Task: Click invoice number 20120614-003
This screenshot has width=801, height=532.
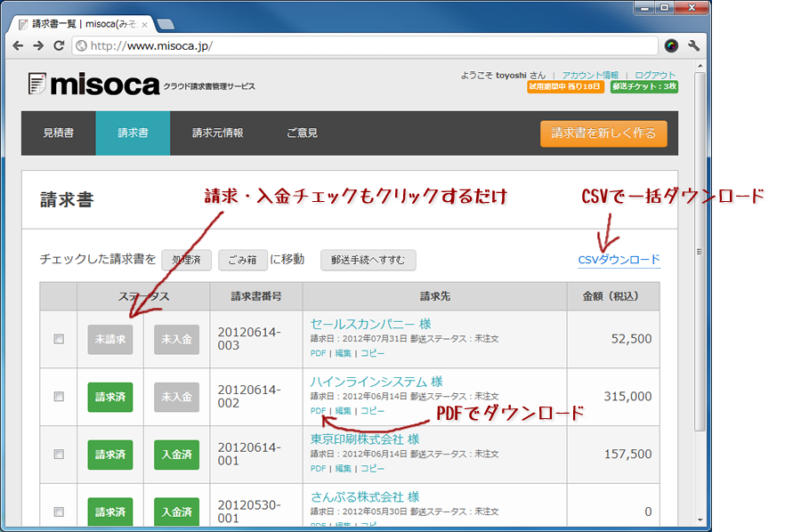Action: point(249,339)
